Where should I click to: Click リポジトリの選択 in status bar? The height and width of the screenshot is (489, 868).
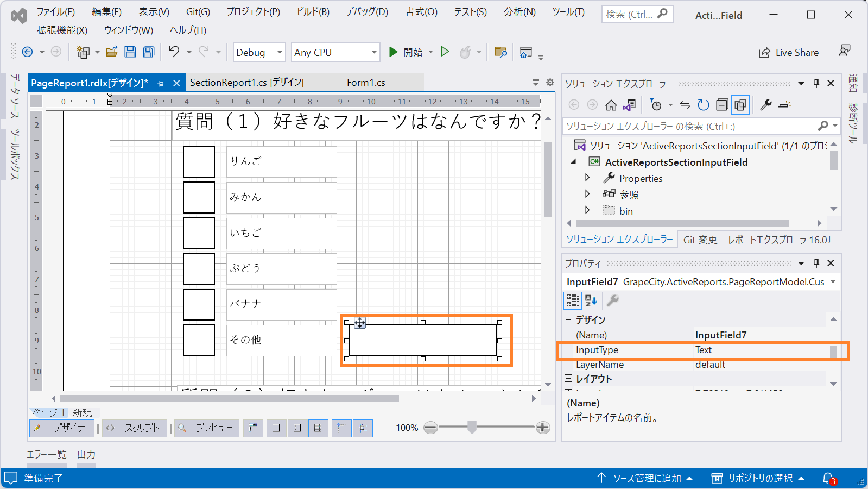pyautogui.click(x=758, y=478)
